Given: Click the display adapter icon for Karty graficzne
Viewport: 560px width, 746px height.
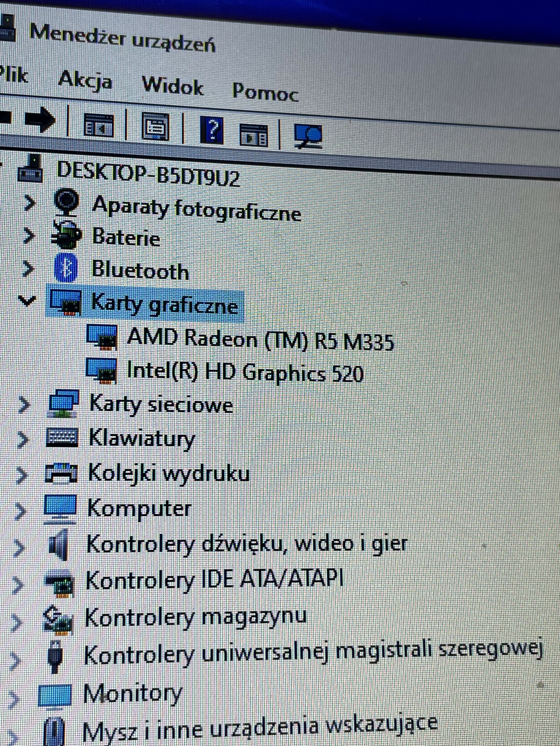Looking at the screenshot, I should pos(66,302).
